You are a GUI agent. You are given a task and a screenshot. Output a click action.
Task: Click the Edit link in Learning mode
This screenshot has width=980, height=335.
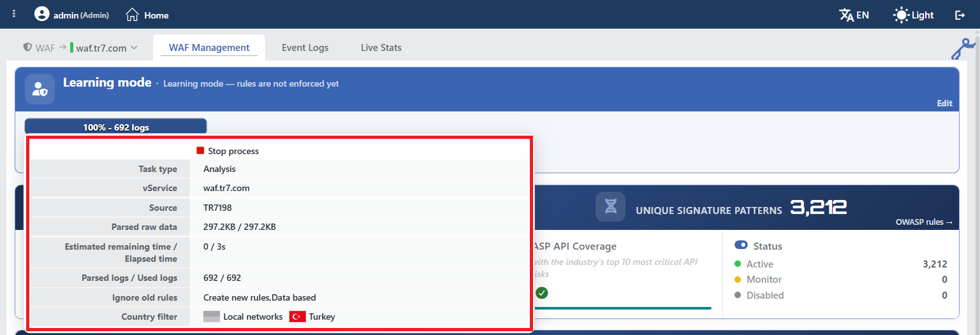[x=944, y=103]
